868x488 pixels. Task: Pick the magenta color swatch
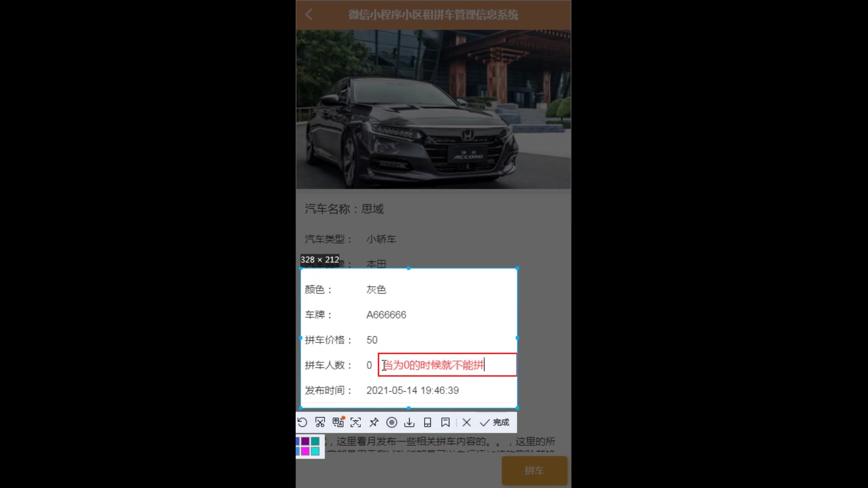tap(305, 451)
